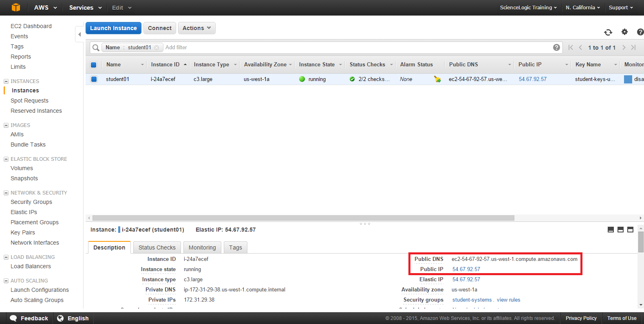Go to next results page
The image size is (644, 324).
(624, 48)
